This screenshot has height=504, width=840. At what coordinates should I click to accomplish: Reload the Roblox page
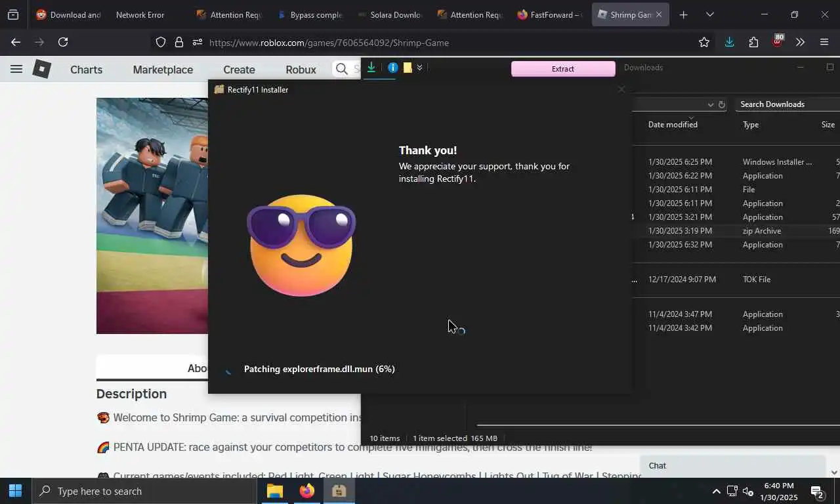pyautogui.click(x=63, y=42)
